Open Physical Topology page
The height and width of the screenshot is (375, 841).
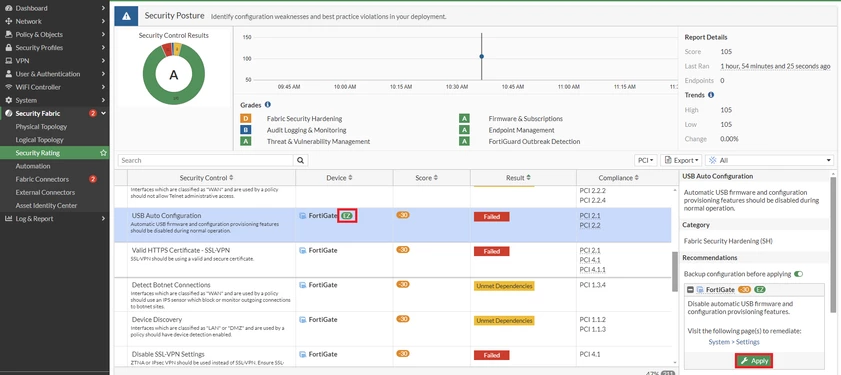pos(41,127)
